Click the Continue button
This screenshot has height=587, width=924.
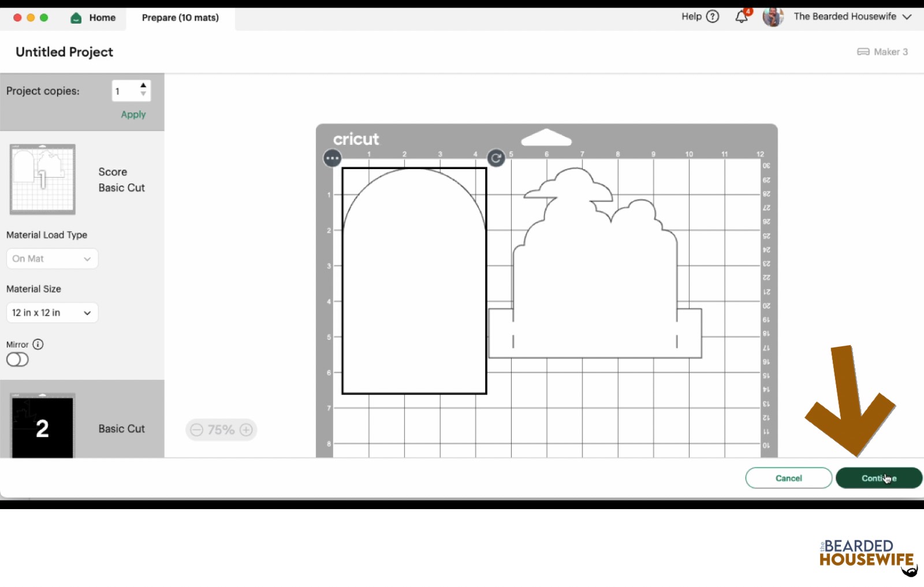pyautogui.click(x=879, y=478)
